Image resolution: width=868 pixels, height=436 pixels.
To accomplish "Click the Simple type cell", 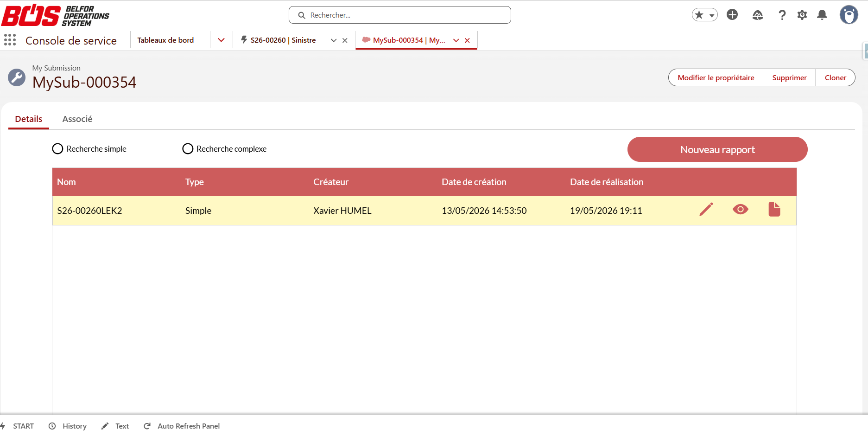I will pyautogui.click(x=198, y=211).
